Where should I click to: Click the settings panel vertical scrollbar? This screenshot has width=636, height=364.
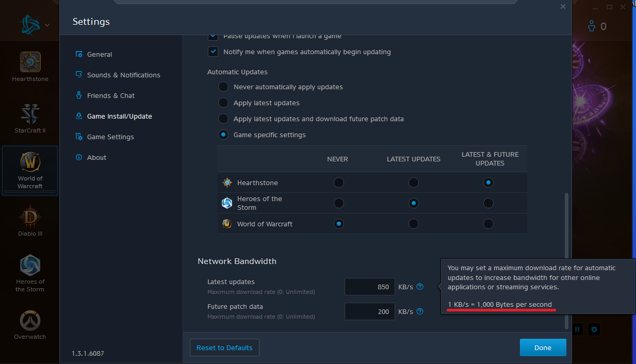click(x=566, y=260)
